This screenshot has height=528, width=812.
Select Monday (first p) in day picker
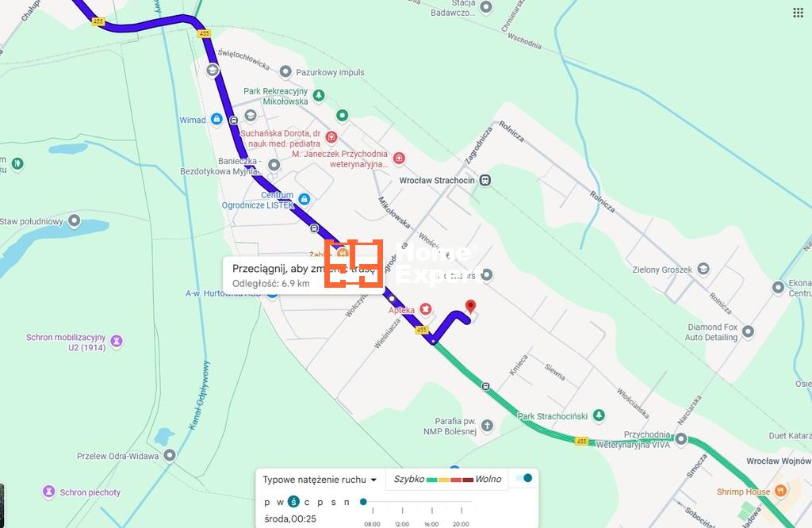[266, 502]
